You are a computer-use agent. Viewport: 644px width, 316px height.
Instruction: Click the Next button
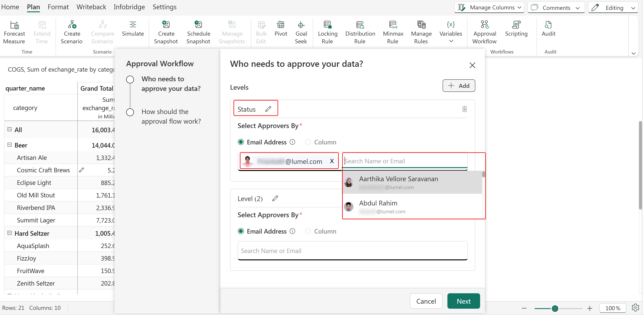pos(463,301)
